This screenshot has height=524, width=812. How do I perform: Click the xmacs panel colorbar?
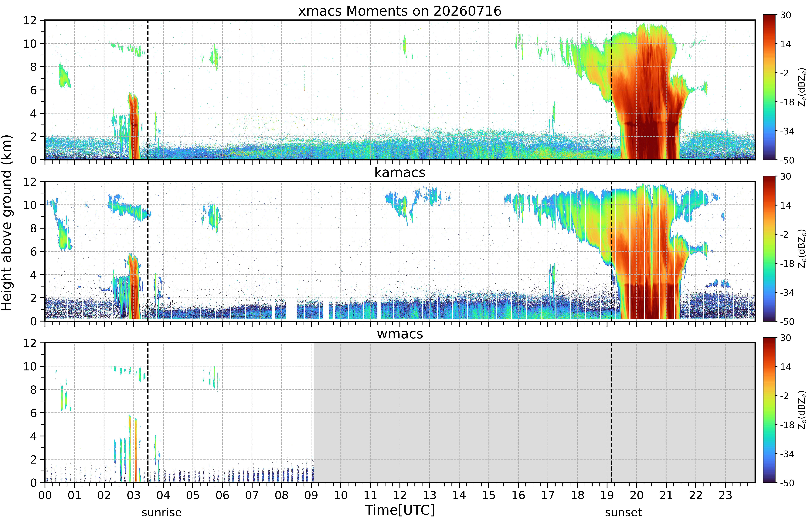pos(769,87)
